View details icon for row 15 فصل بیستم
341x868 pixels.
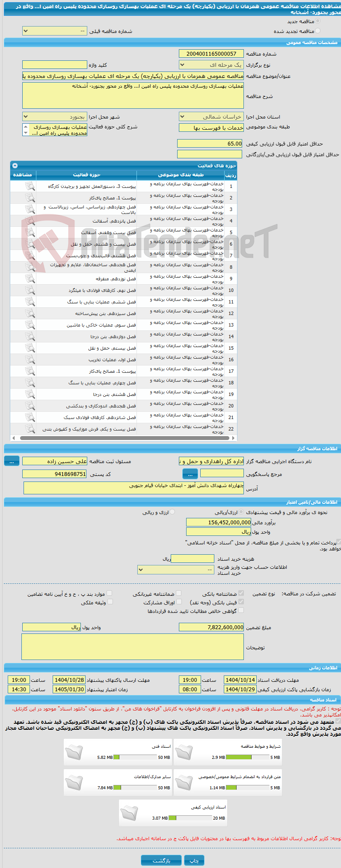pyautogui.click(x=30, y=348)
